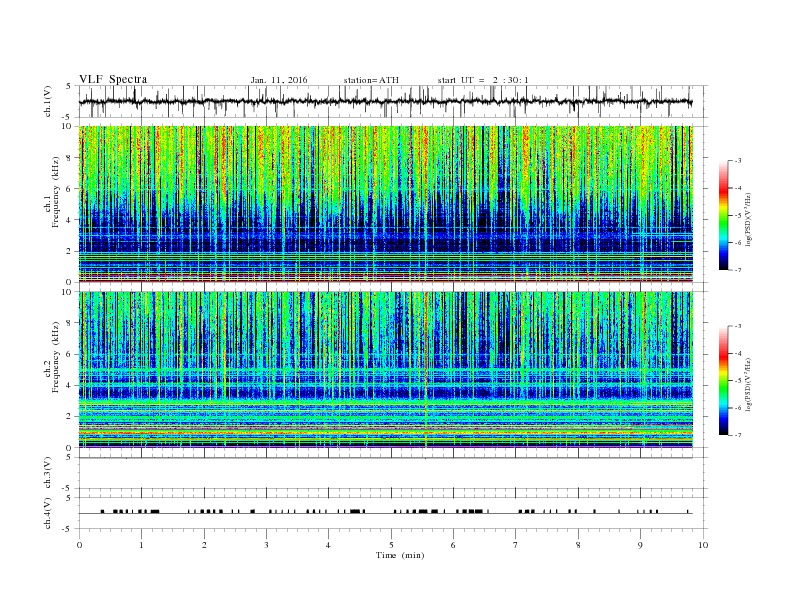The image size is (792, 612).
Task: Click the "station=ATH" header label
Action: [x=371, y=80]
